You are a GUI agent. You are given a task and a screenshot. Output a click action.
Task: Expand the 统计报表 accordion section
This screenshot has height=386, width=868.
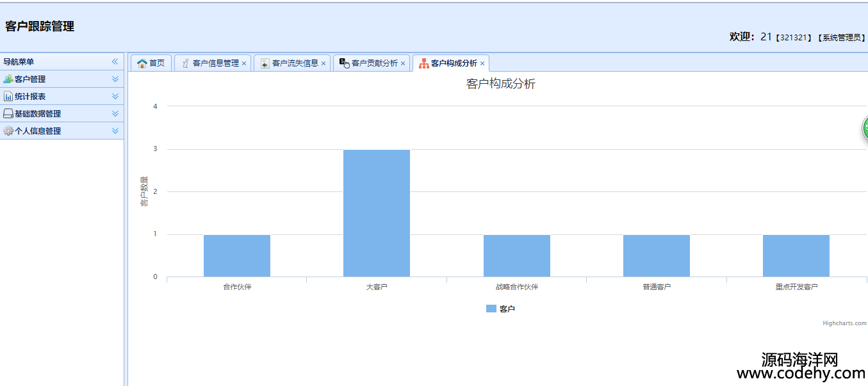tap(115, 97)
